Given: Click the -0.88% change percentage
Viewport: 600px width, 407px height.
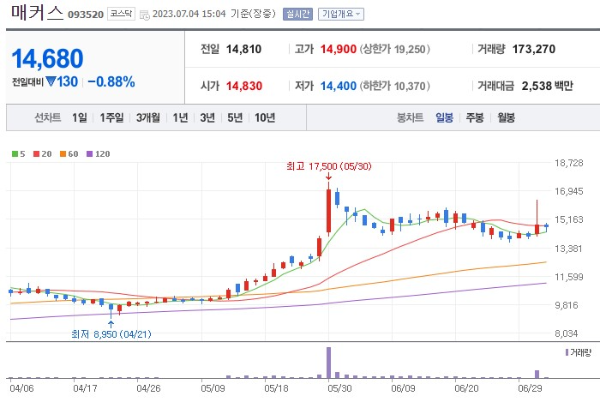Looking at the screenshot, I should point(111,81).
